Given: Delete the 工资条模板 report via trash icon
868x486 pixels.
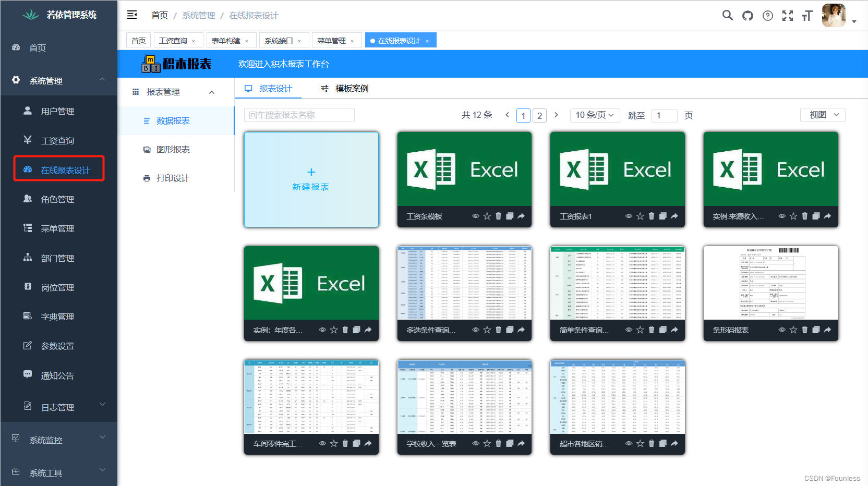Looking at the screenshot, I should pos(498,216).
